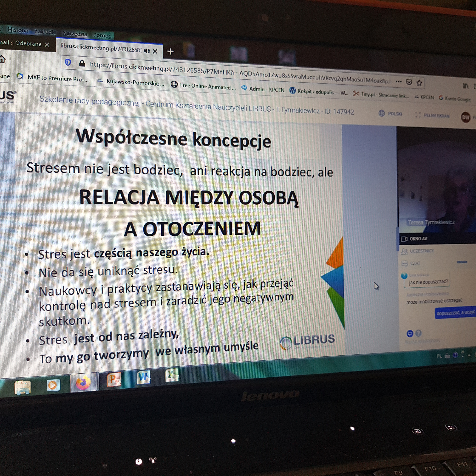Expand the UCZESTNICY participants panel
This screenshot has height=476, width=476.
(x=417, y=251)
